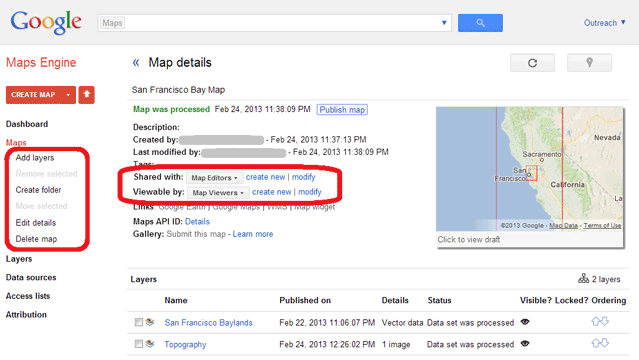Open Map Data link on map preview

click(564, 225)
